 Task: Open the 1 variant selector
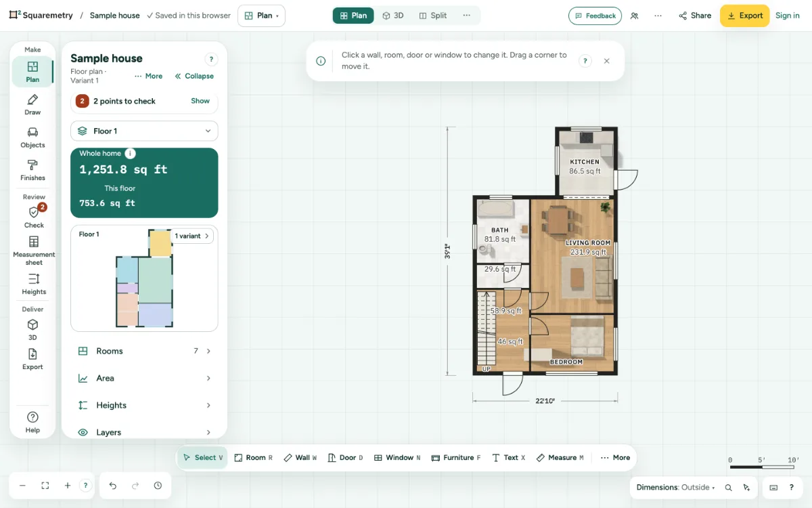(x=192, y=236)
